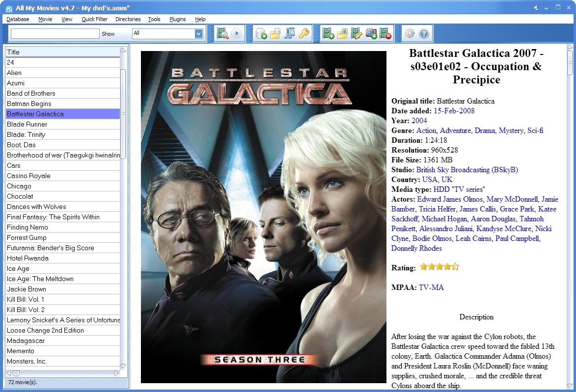Click the list horizontal scroll right arrow
This screenshot has height=392, width=576.
(116, 373)
